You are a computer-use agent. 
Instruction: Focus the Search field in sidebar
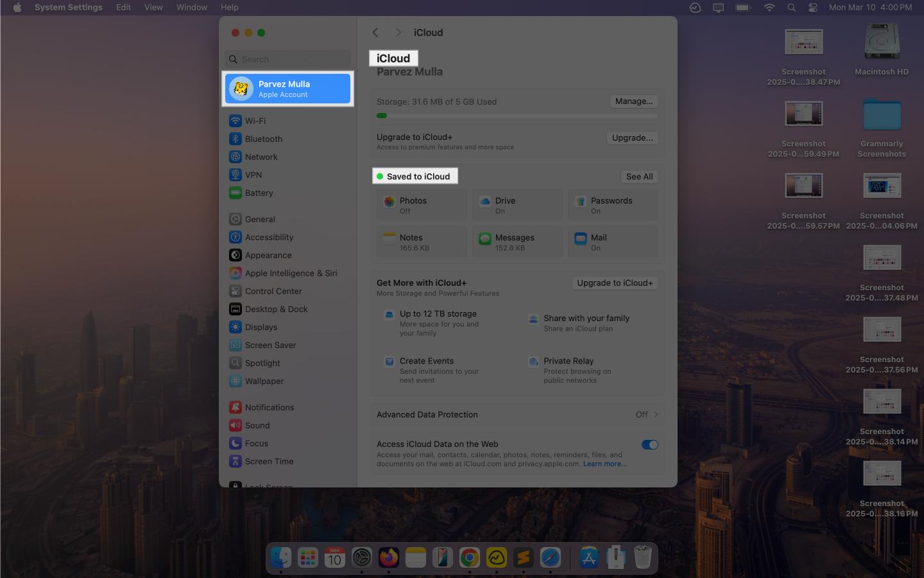[x=288, y=59]
